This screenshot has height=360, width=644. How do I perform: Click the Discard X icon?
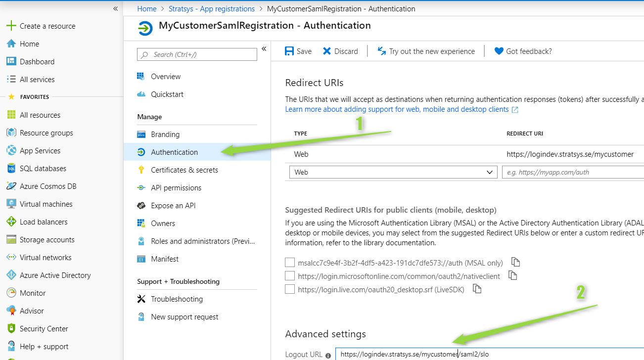pos(327,51)
